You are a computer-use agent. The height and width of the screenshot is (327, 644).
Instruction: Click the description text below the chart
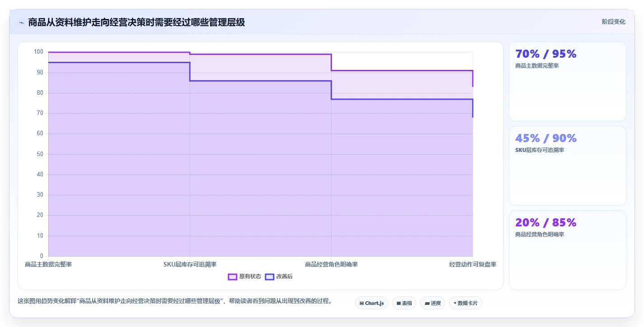175,301
